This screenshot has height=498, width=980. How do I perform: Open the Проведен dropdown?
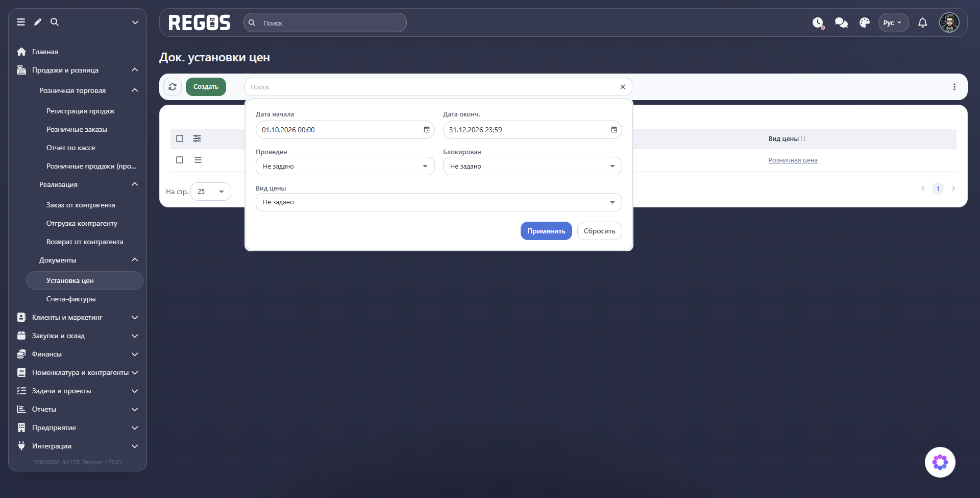coord(345,166)
